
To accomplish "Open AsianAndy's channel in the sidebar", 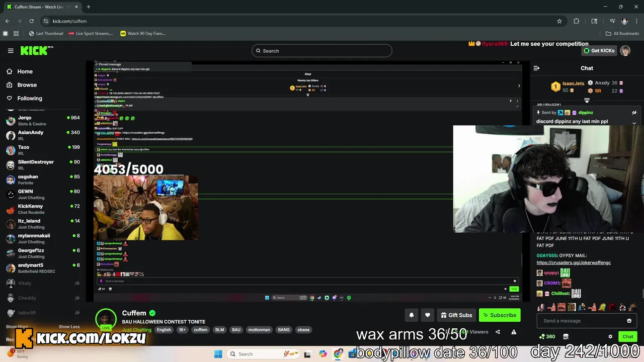I will [x=42, y=135].
